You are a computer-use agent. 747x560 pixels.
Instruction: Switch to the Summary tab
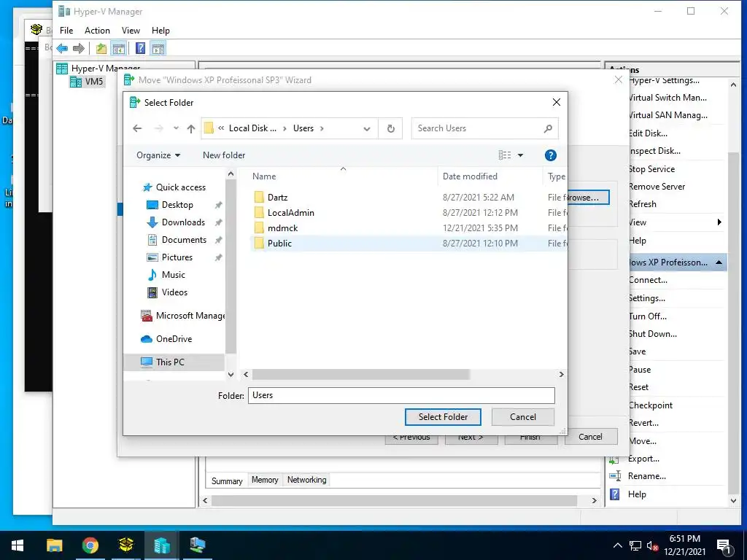pyautogui.click(x=227, y=481)
